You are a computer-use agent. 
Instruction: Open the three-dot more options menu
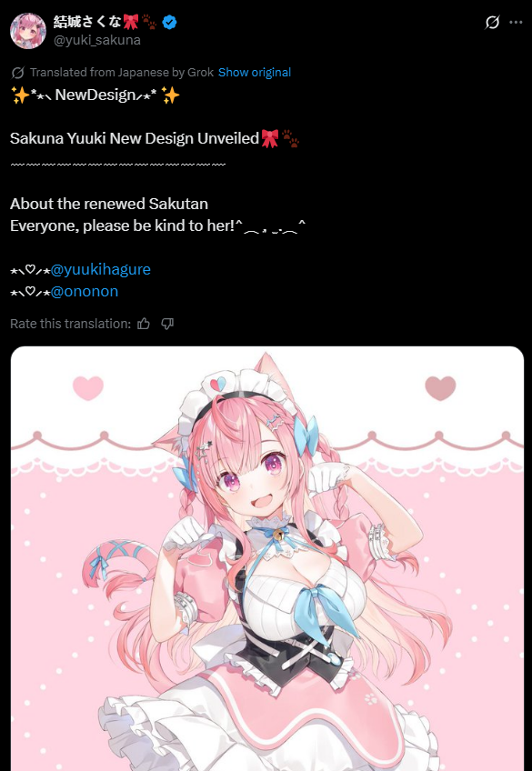(516, 22)
